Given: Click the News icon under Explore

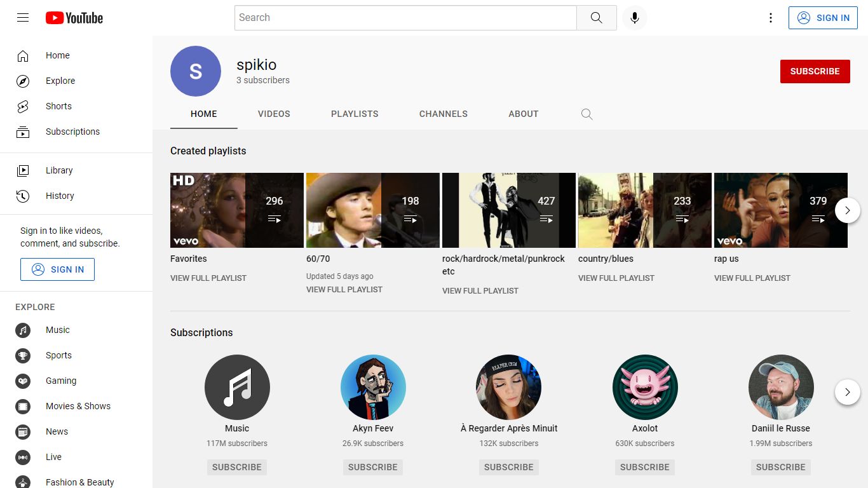Looking at the screenshot, I should coord(23,431).
